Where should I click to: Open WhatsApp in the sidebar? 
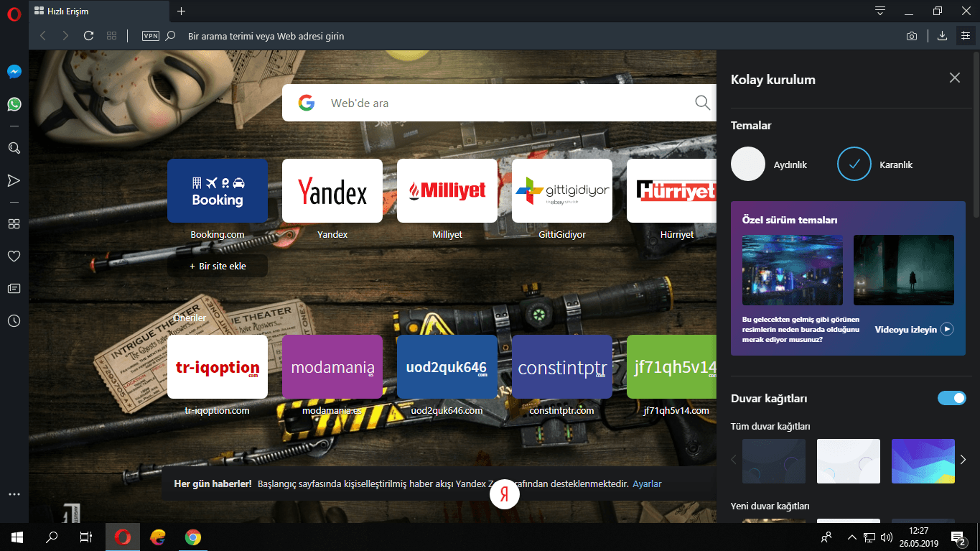14,104
